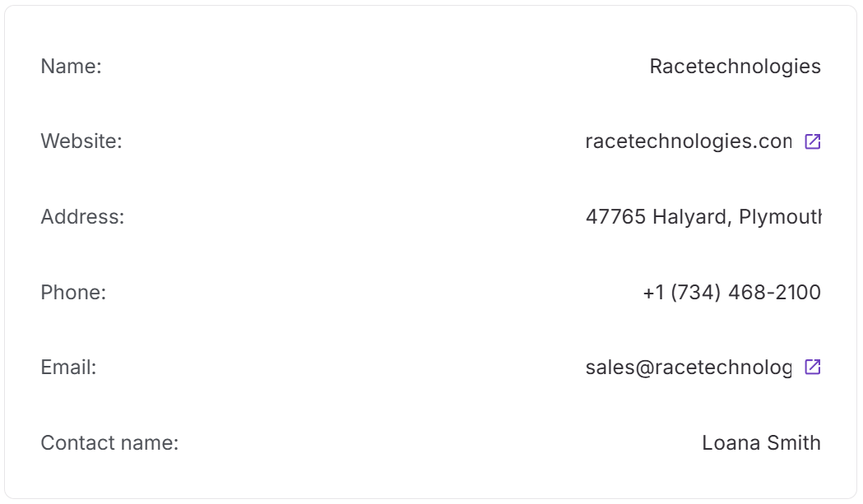Click the "Name:" field label
This screenshot has height=504, width=863.
71,67
